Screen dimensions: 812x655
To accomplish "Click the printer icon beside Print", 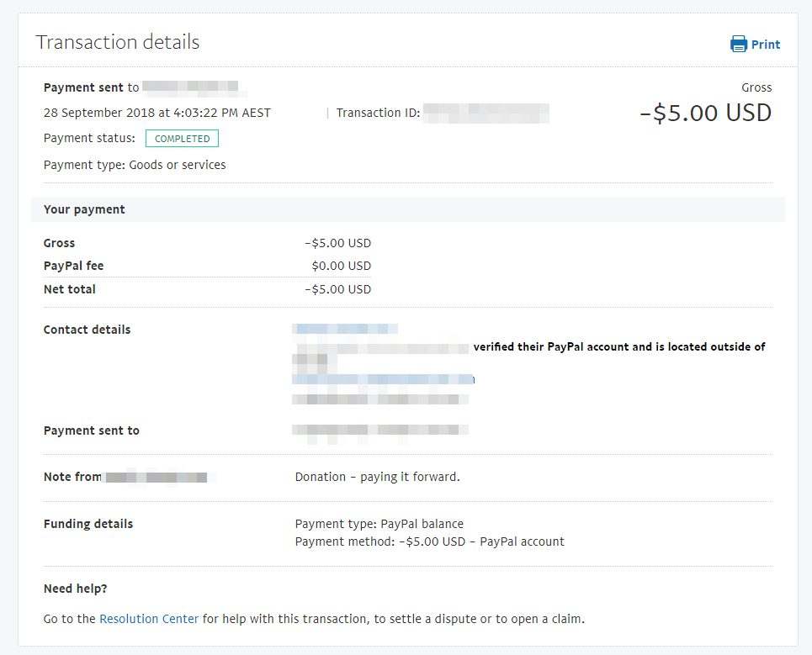I will [x=740, y=44].
